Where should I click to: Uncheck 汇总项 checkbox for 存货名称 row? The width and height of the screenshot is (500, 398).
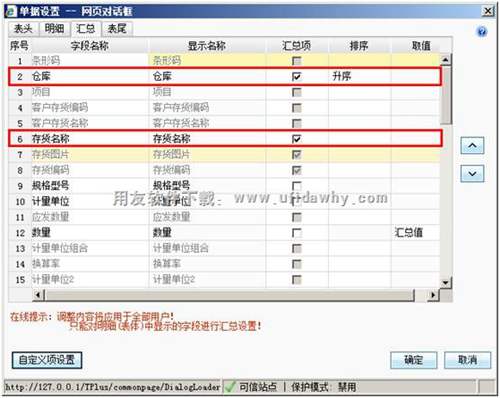pos(296,139)
